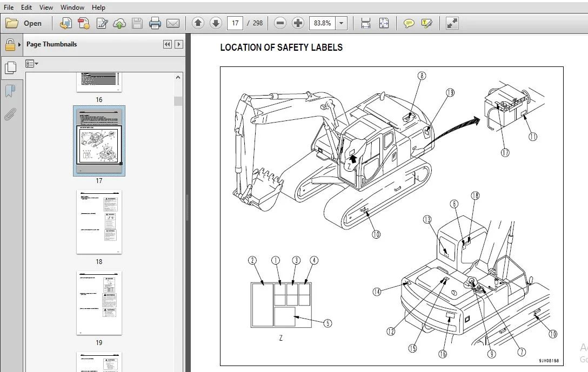Click the Zoom out minus button

280,23
